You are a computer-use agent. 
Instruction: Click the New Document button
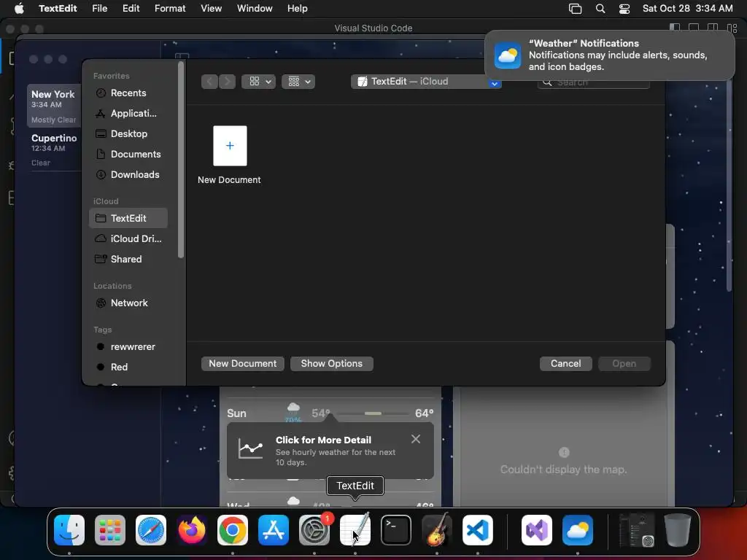click(x=243, y=363)
